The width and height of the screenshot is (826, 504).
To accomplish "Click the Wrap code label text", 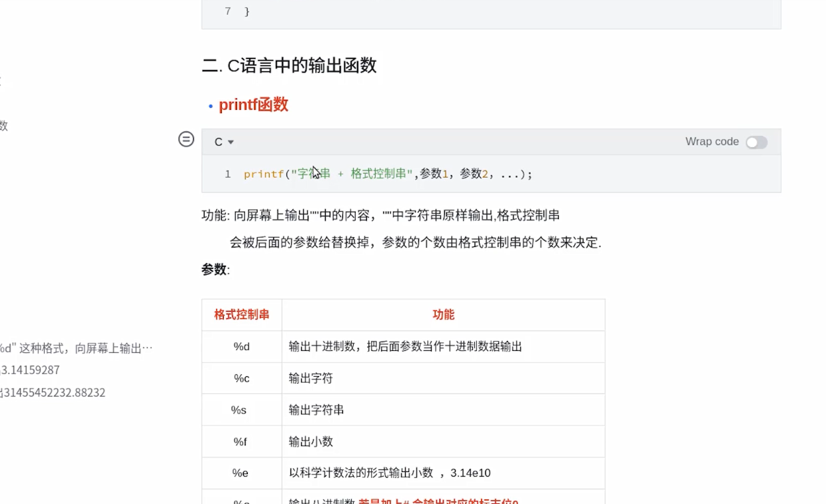I will pos(711,142).
